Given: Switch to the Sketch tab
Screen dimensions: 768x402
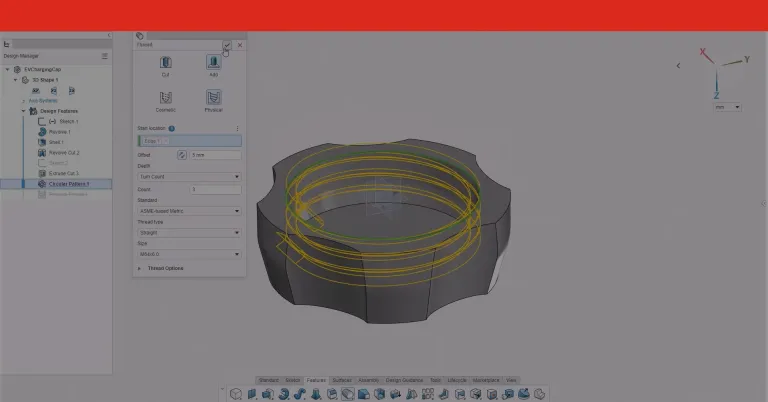Looking at the screenshot, I should pyautogui.click(x=292, y=380).
